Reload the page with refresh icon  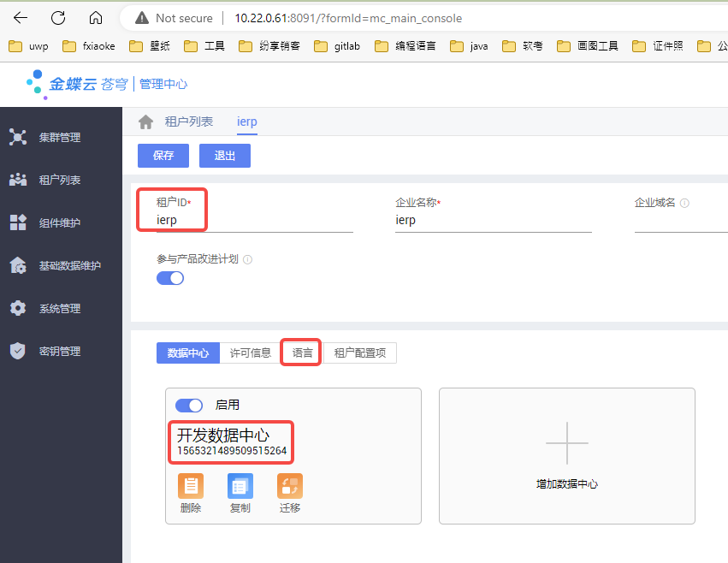point(58,18)
